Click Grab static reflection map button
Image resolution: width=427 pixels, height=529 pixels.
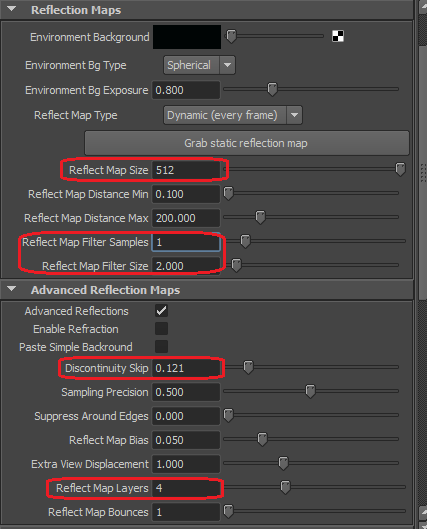[247, 143]
